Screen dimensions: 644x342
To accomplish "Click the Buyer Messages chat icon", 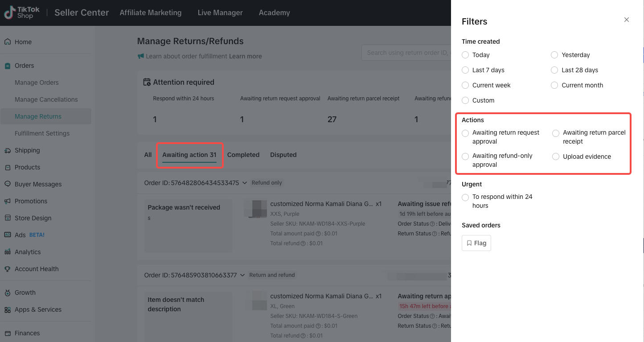I will (8, 184).
